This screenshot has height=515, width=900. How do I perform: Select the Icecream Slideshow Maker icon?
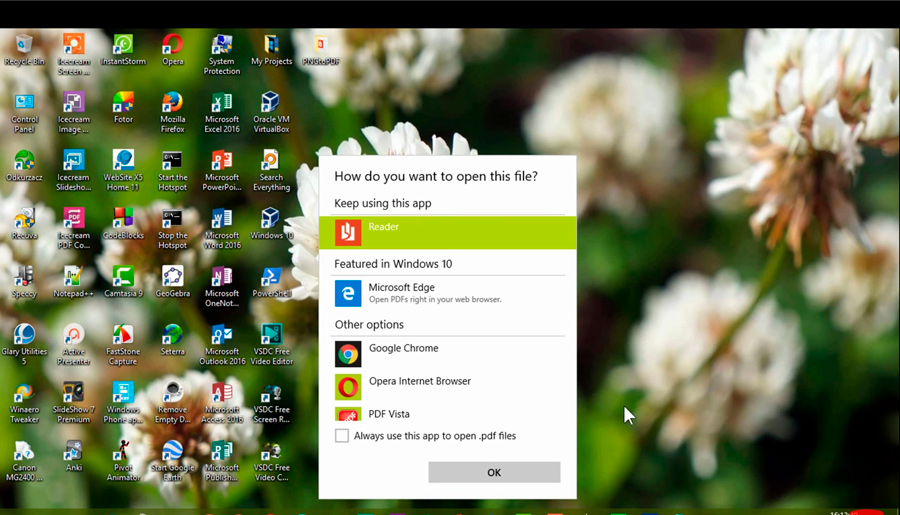click(73, 171)
